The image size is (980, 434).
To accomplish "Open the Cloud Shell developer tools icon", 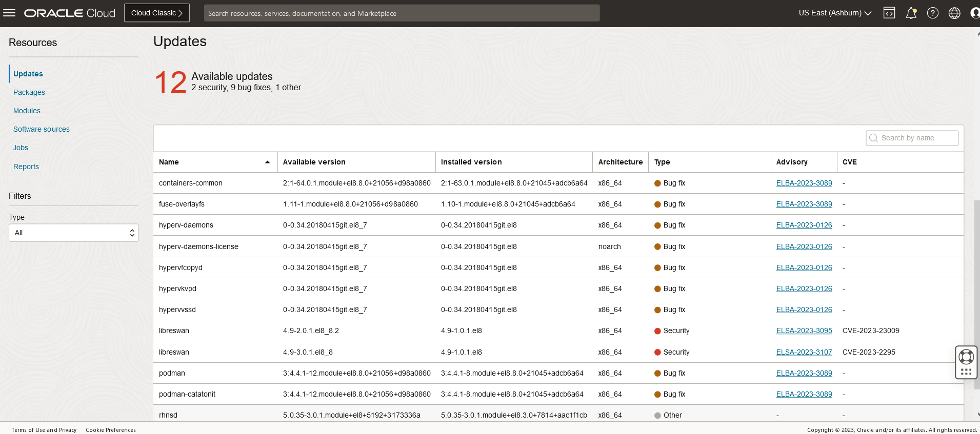I will (889, 13).
